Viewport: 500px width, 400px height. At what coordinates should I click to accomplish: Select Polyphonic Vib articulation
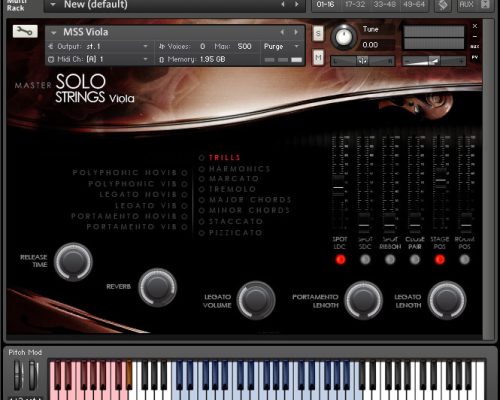(138, 184)
